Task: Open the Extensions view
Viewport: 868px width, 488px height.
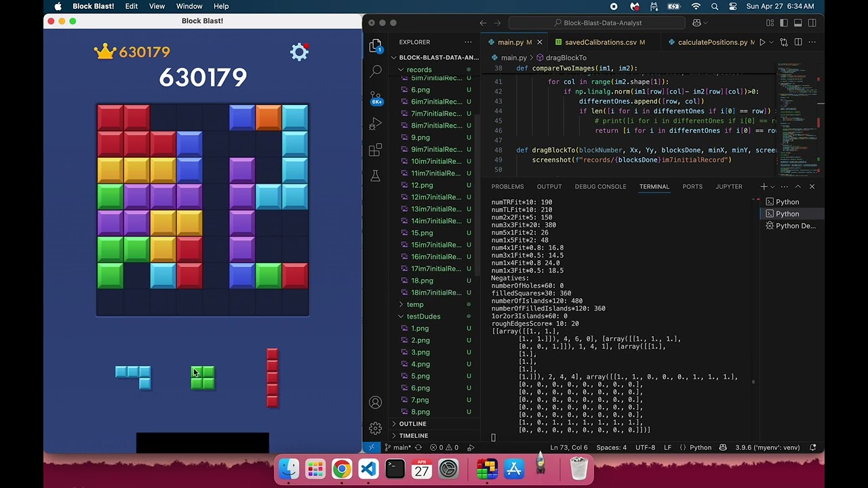Action: pos(376,150)
